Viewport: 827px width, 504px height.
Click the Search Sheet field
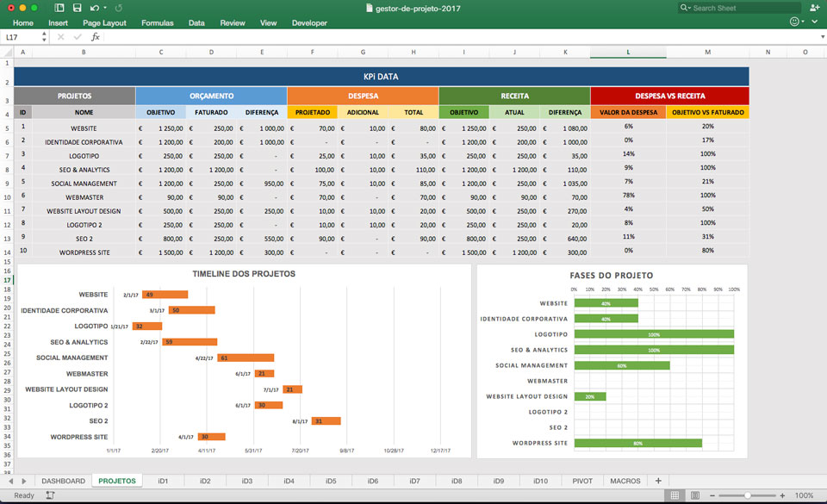click(739, 8)
